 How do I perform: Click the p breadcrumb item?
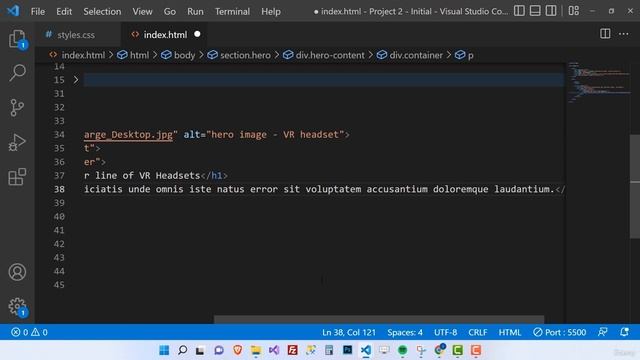(x=464, y=55)
